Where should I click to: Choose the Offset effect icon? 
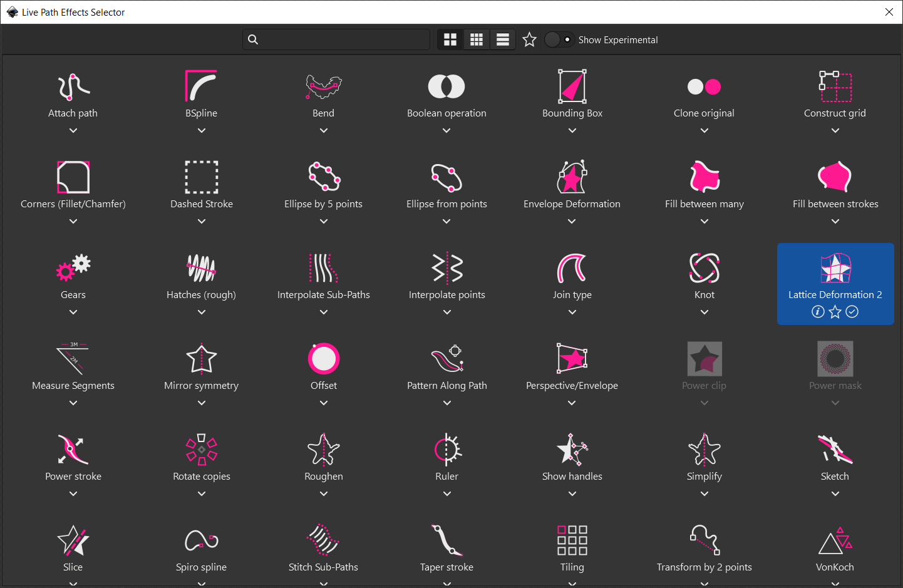pos(324,359)
